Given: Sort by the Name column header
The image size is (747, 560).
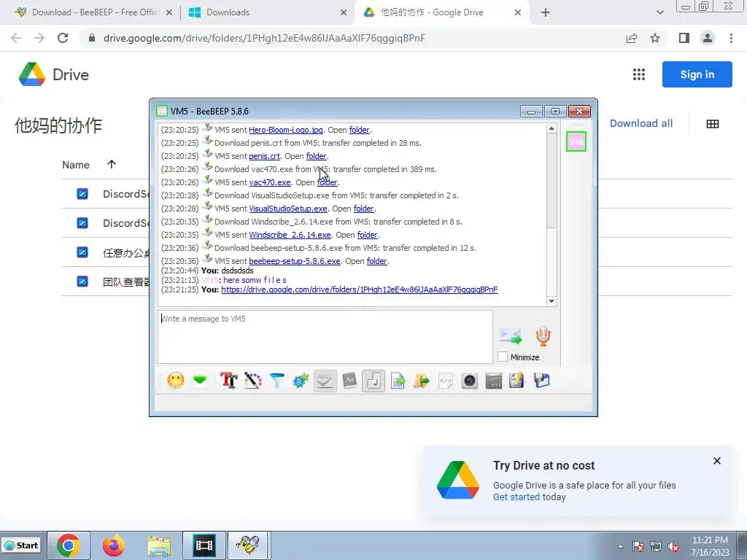Looking at the screenshot, I should click(x=76, y=165).
